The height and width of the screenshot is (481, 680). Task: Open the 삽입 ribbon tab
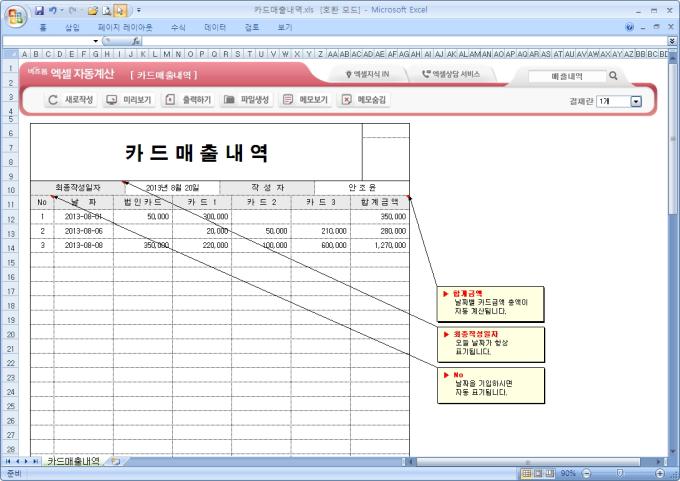pos(72,27)
